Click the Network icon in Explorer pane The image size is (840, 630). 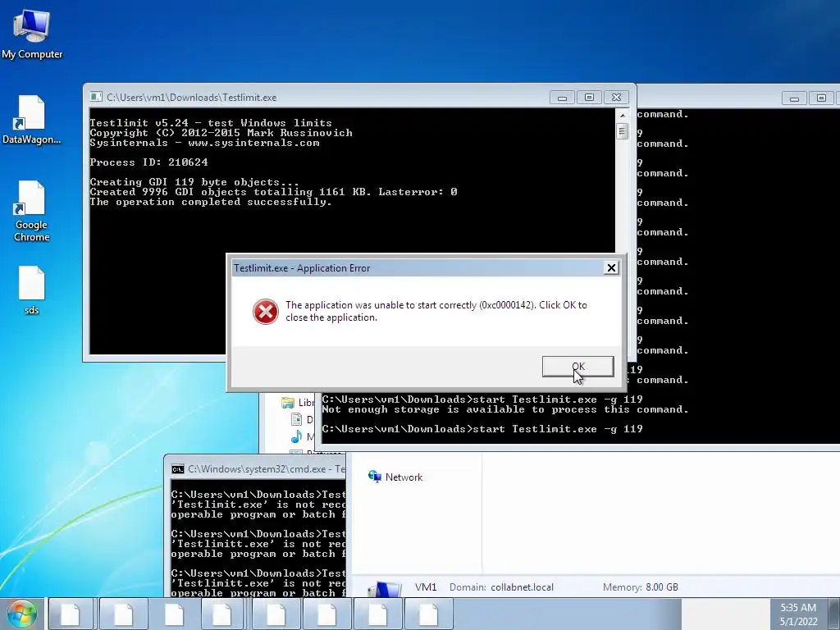click(x=374, y=477)
